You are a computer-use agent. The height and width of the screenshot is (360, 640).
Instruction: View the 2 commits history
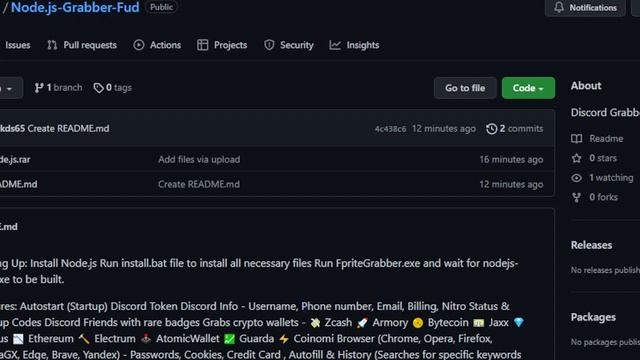521,129
